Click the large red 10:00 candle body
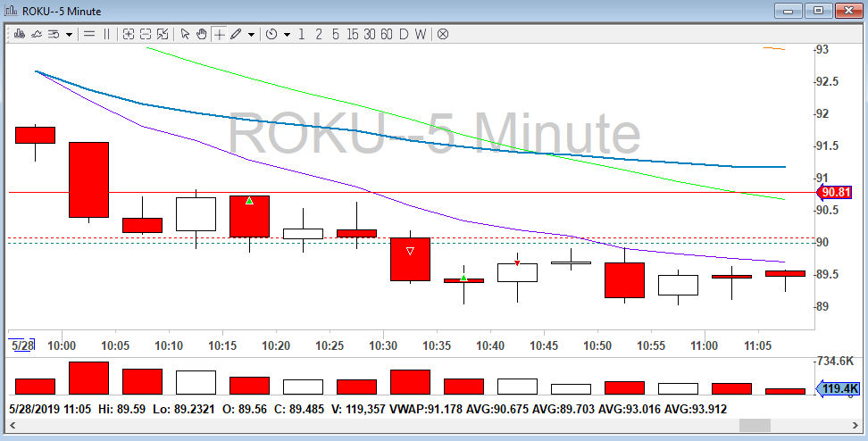The image size is (868, 441). point(88,179)
